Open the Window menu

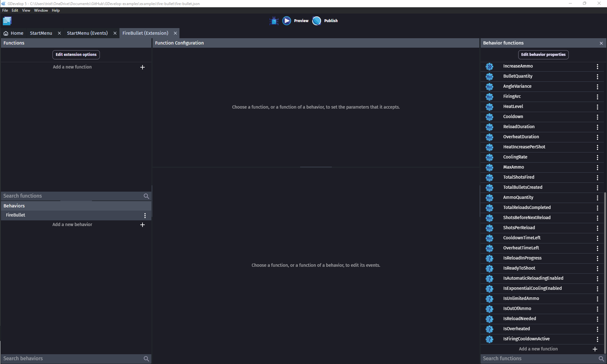(x=41, y=10)
